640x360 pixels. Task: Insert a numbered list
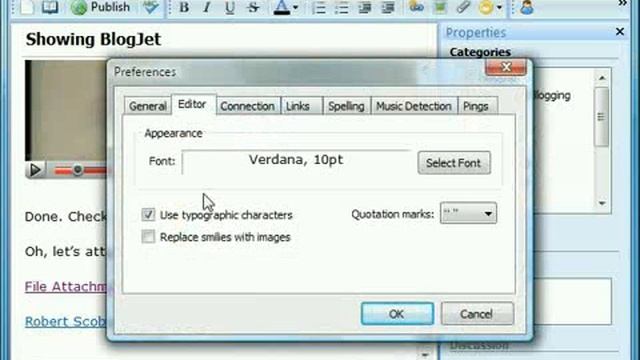(x=319, y=8)
